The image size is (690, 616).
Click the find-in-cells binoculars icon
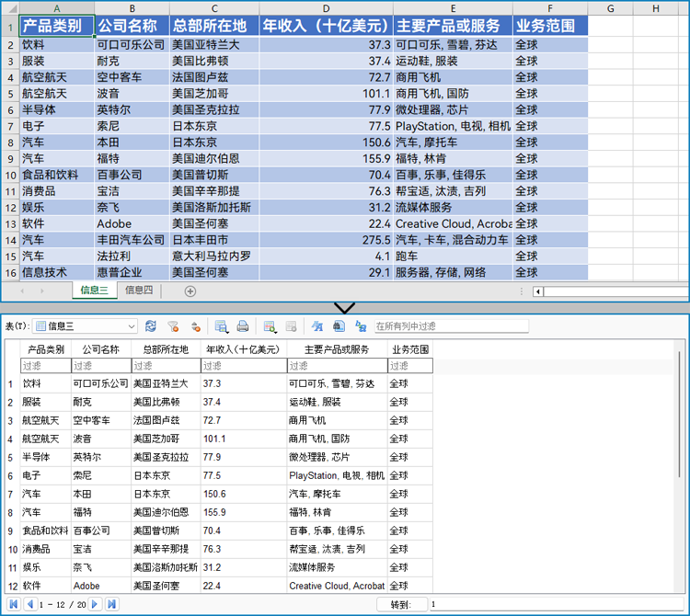(339, 326)
